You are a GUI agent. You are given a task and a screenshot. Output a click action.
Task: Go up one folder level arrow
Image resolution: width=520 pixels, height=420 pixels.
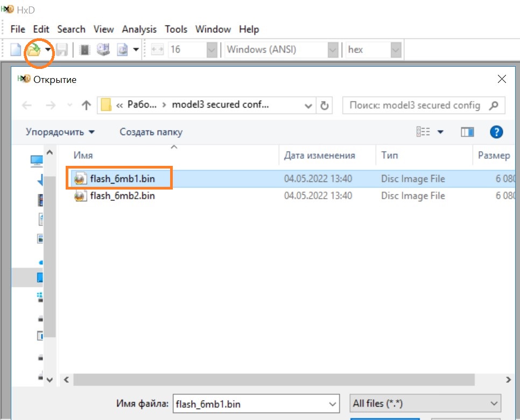(86, 106)
